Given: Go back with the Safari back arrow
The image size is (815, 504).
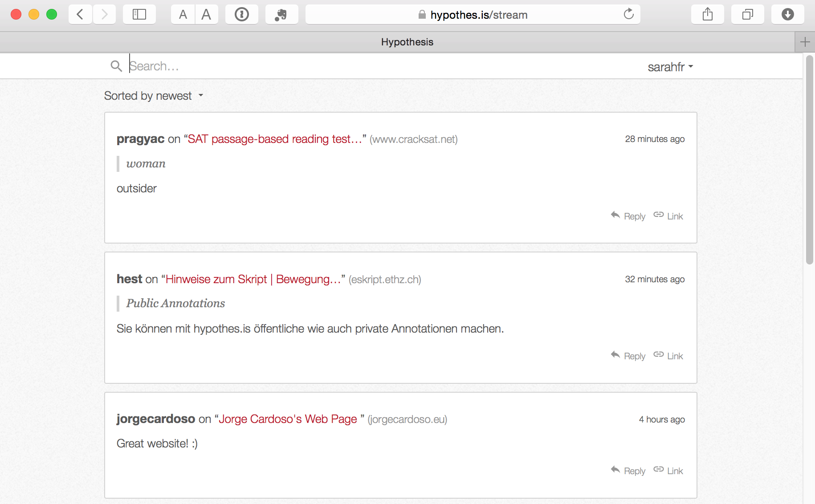Looking at the screenshot, I should 80,14.
